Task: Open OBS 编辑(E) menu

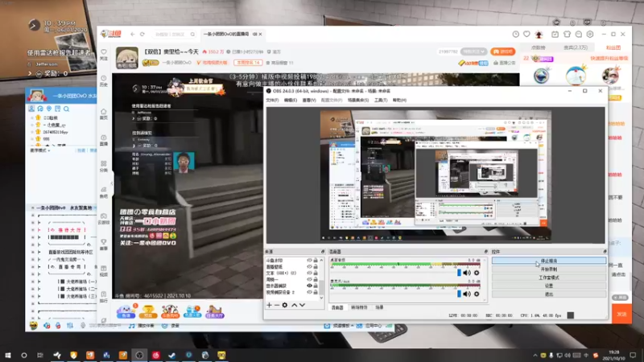Action: (x=290, y=100)
